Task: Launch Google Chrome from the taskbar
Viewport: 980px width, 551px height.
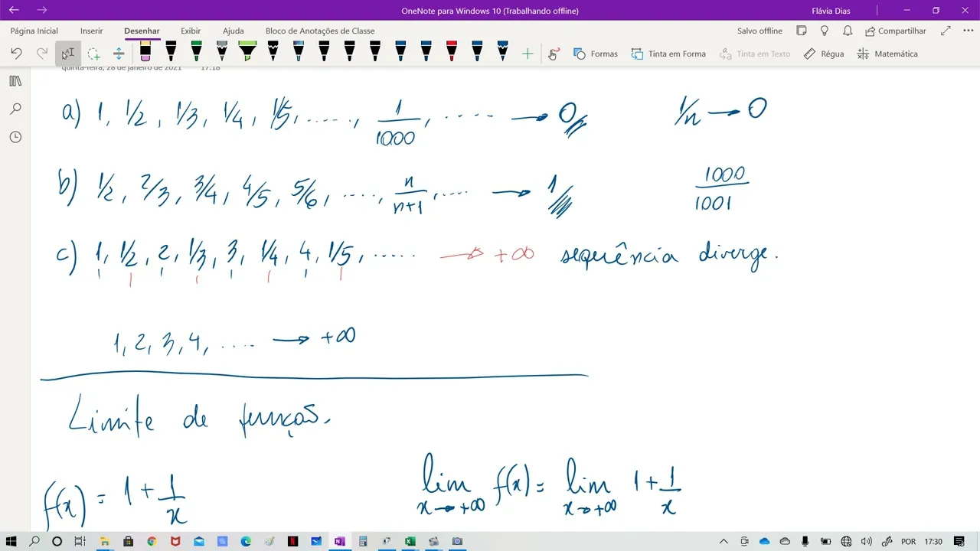Action: pos(152,541)
